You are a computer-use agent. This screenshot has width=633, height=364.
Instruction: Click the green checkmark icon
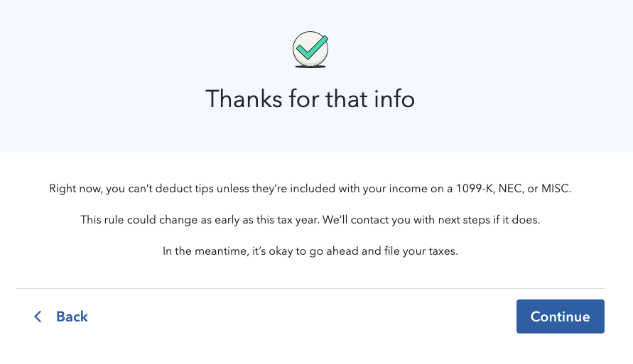coord(310,48)
